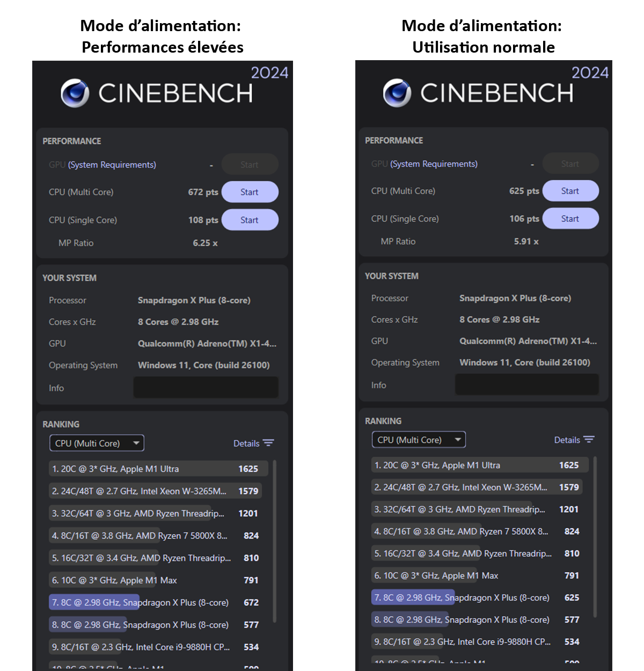This screenshot has height=671, width=644.
Task: Click the 108 pts single core score
Action: point(203,220)
